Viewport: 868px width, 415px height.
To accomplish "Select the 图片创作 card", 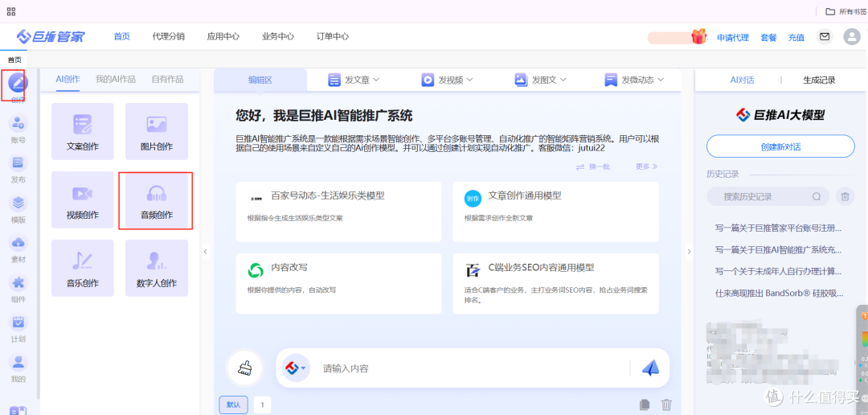I will (x=157, y=131).
